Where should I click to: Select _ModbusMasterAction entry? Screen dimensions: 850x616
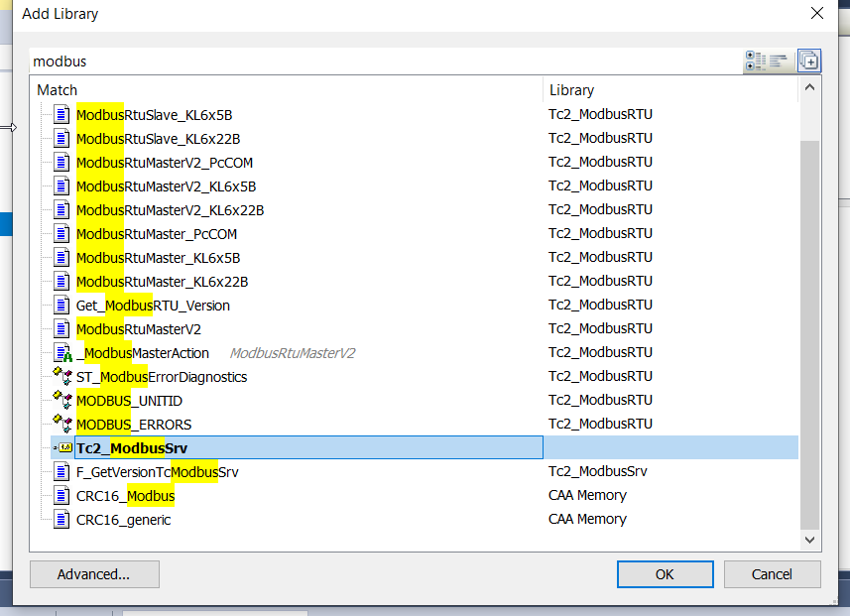tap(143, 353)
